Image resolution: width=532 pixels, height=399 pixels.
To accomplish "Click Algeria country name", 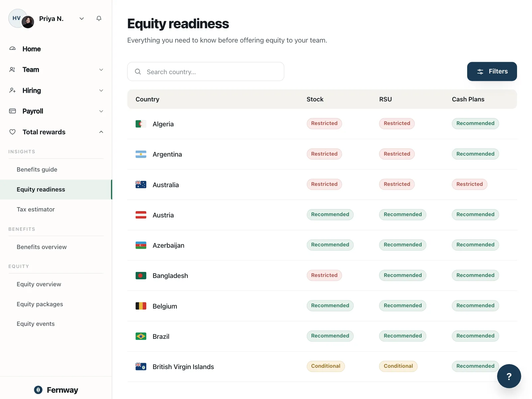I will tap(163, 124).
